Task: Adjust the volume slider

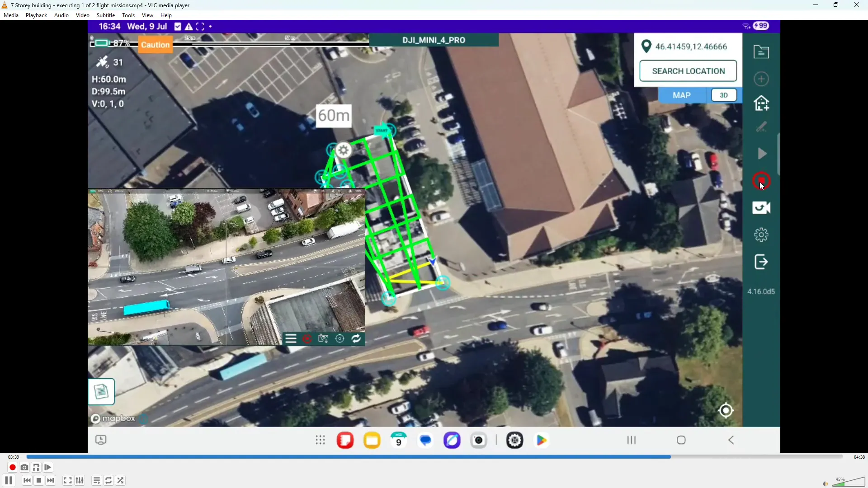Action: 848,483
